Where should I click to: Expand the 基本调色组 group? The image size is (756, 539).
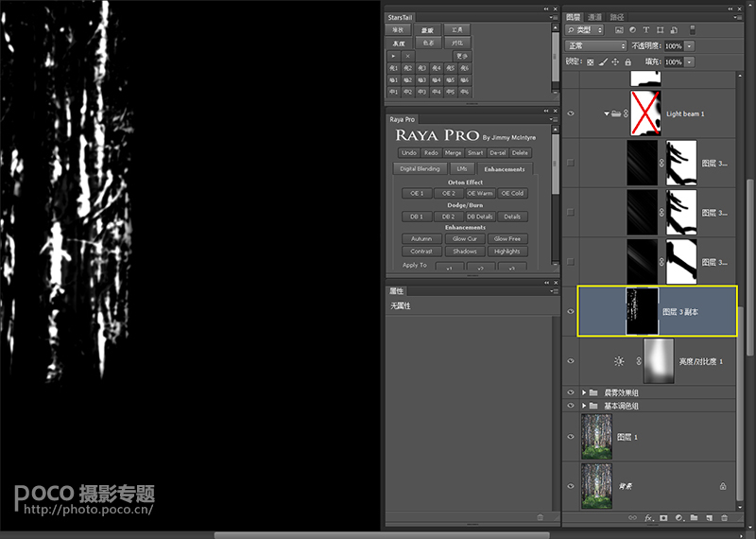pos(584,406)
